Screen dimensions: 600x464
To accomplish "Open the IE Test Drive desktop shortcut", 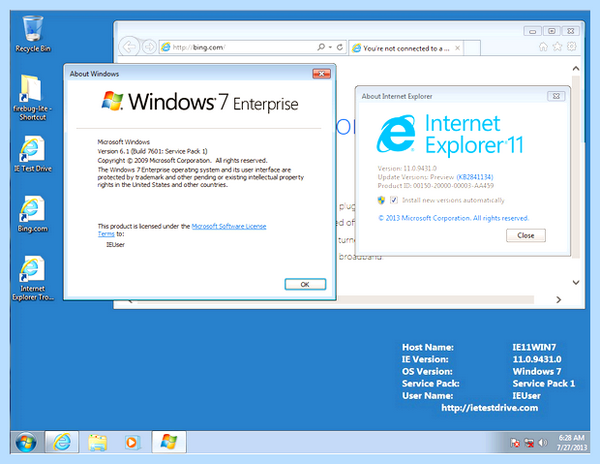I will [33, 154].
